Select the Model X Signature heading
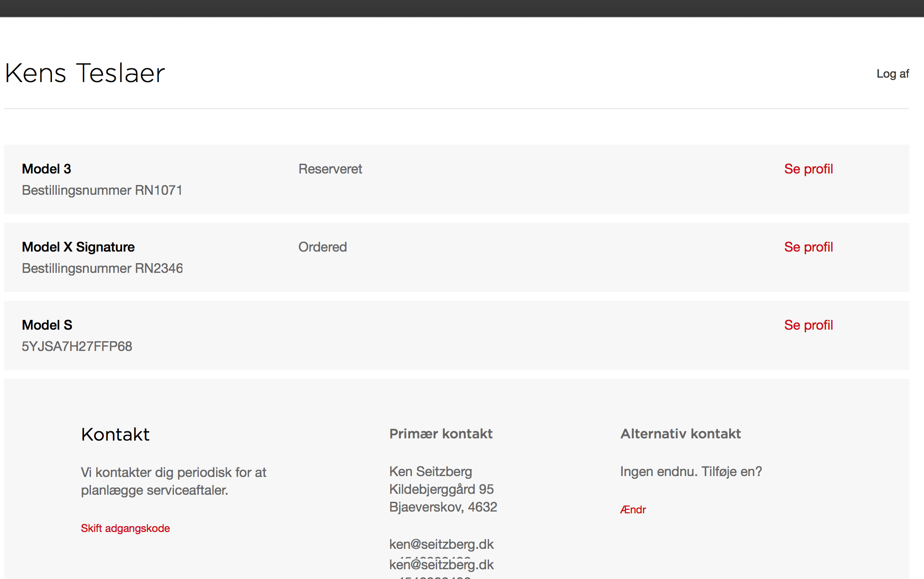This screenshot has height=579, width=924. pyautogui.click(x=78, y=247)
